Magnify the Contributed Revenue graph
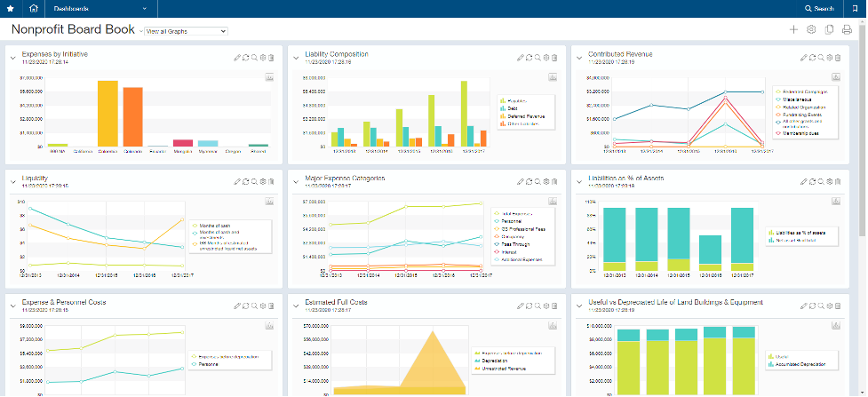Image resolution: width=868 pixels, height=397 pixels. coord(821,58)
